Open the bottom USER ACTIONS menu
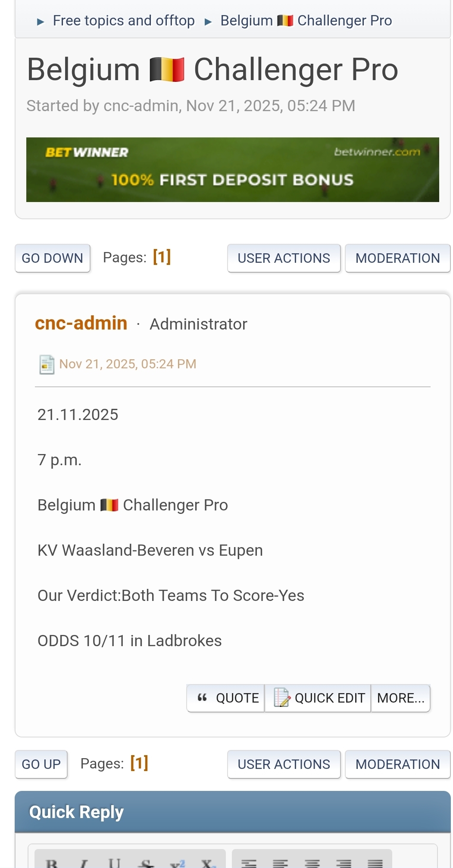Image resolution: width=453 pixels, height=868 pixels. click(284, 764)
